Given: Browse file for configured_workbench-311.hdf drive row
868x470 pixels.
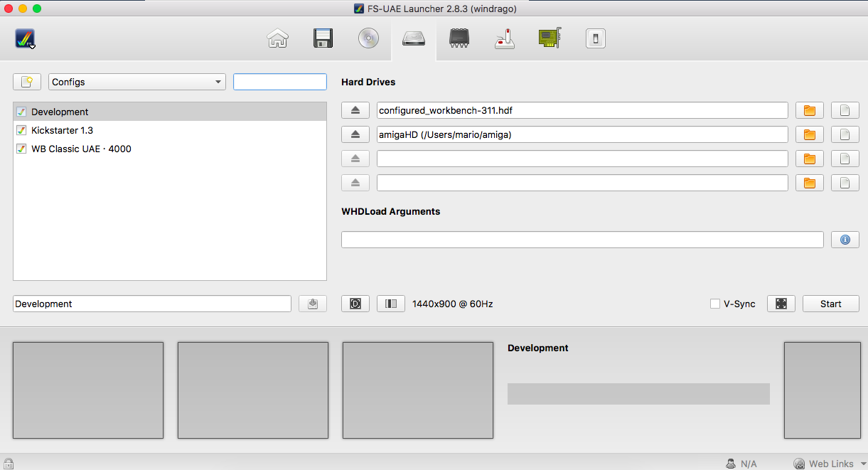Looking at the screenshot, I should (x=845, y=110).
